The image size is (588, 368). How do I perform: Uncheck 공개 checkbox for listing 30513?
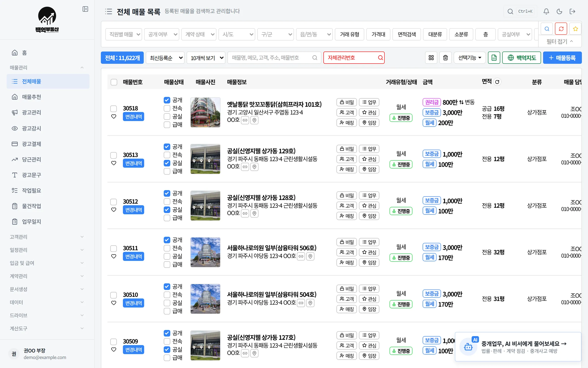(x=167, y=147)
